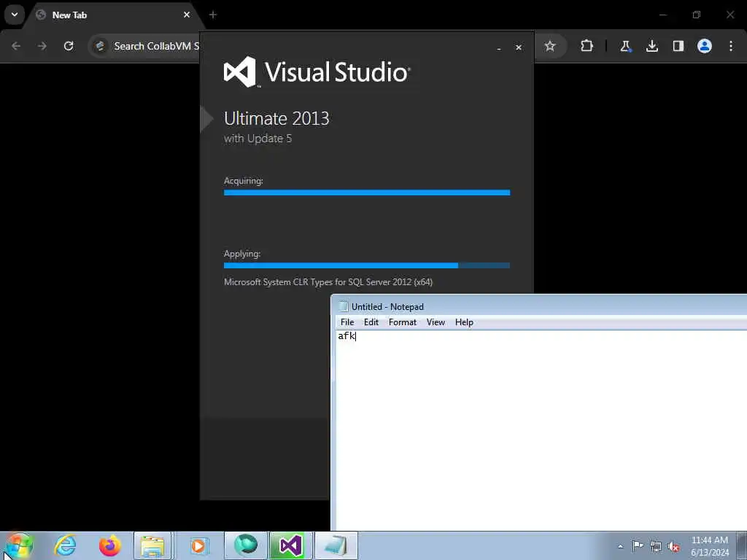
Task: Open Chrome's extensions puzzle icon
Action: (x=587, y=46)
